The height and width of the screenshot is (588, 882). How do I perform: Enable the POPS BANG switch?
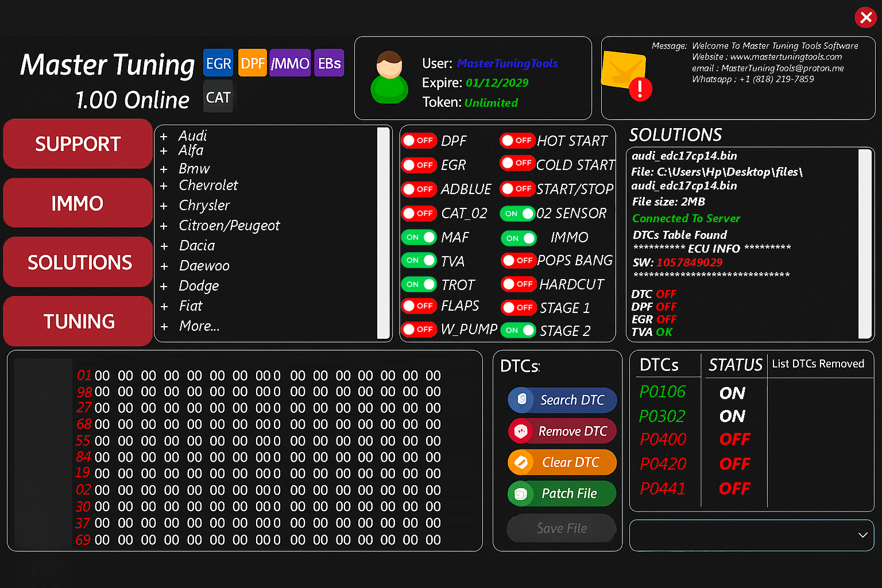point(519,260)
